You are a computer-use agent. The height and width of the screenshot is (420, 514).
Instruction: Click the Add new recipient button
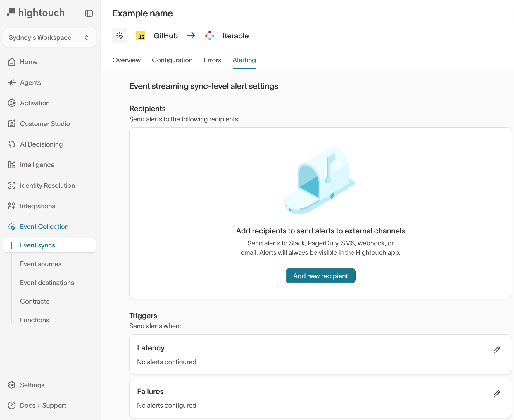(x=320, y=276)
